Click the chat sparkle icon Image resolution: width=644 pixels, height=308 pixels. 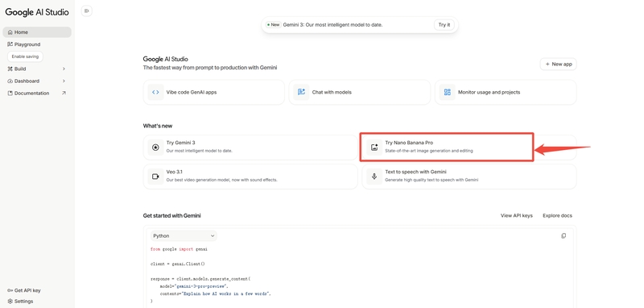(301, 92)
